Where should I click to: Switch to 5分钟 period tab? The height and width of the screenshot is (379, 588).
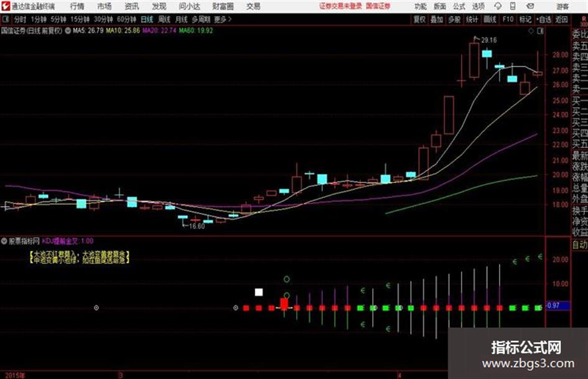(58, 19)
